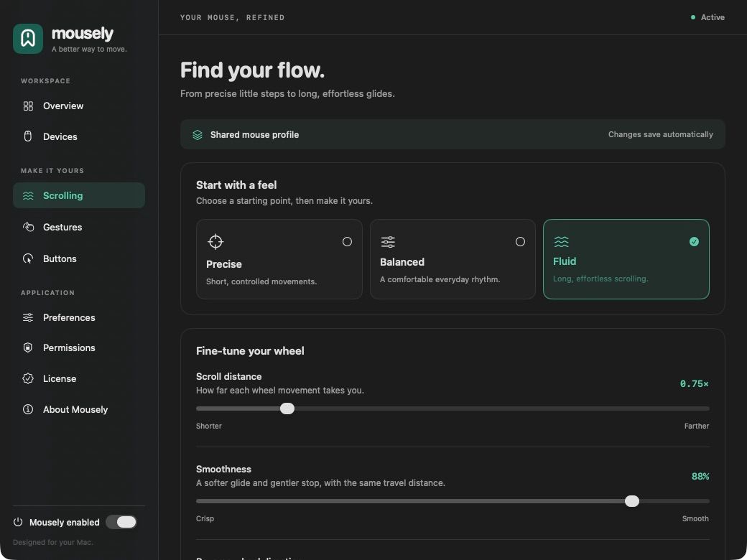The height and width of the screenshot is (560, 747).
Task: Select the Balanced radio button
Action: click(x=520, y=241)
